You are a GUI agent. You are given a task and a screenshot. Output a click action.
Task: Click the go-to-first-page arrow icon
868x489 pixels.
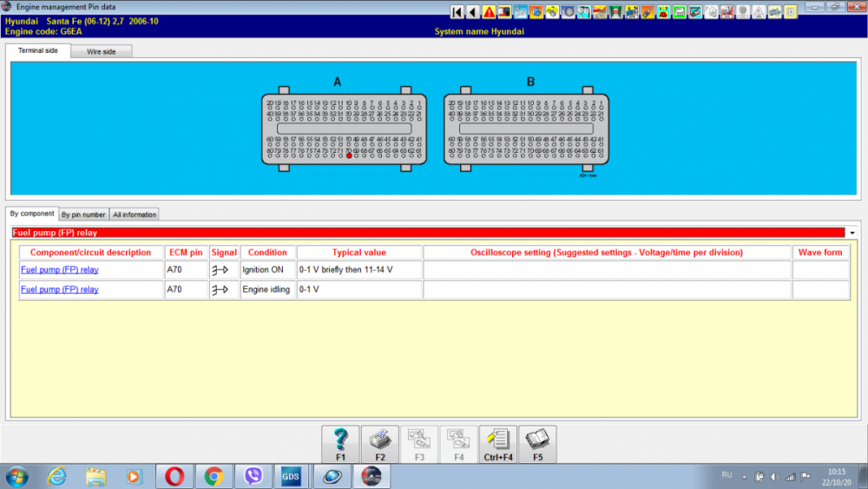pyautogui.click(x=457, y=11)
